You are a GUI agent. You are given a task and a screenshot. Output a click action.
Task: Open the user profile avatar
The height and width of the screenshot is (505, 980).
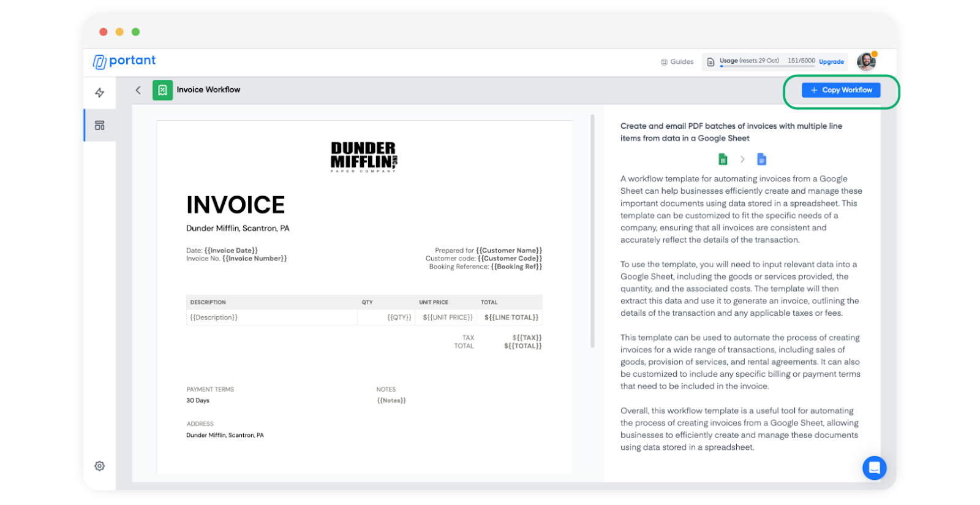[x=866, y=61]
